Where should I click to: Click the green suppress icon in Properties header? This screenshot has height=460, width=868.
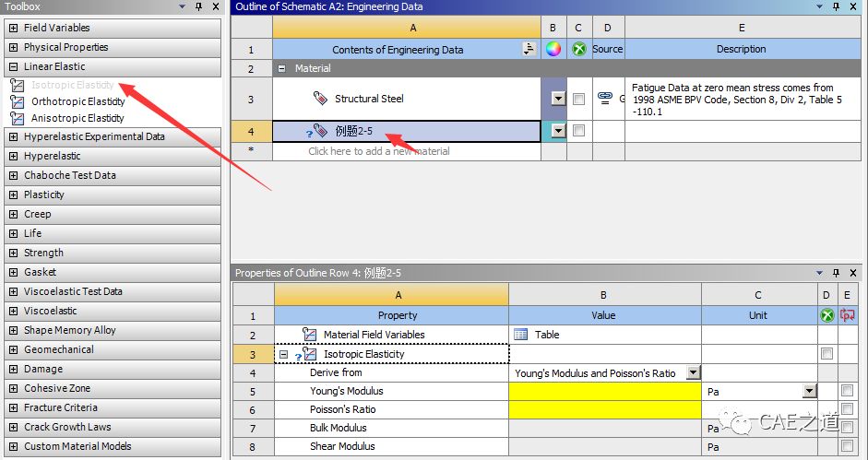pyautogui.click(x=827, y=315)
